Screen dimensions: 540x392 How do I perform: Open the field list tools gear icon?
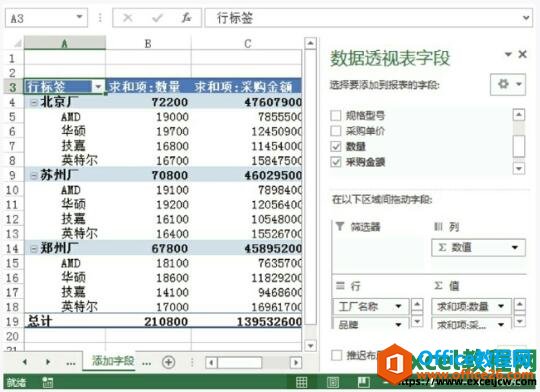point(508,84)
